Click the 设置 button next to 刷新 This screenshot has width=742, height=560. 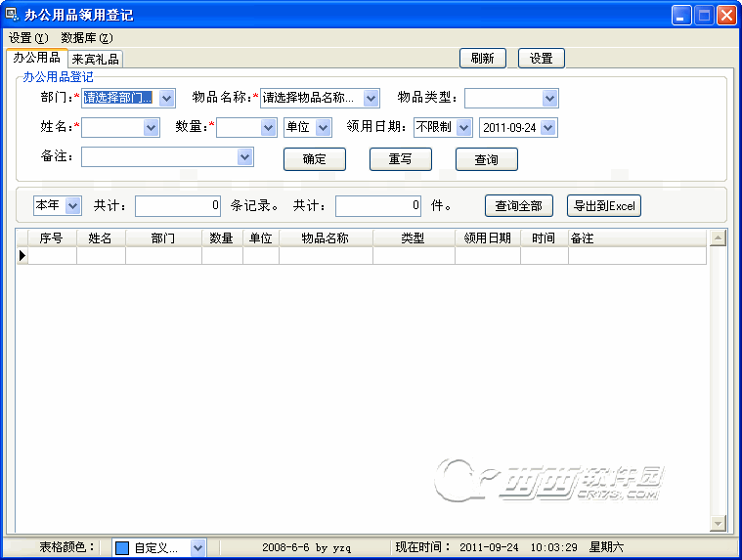point(542,59)
